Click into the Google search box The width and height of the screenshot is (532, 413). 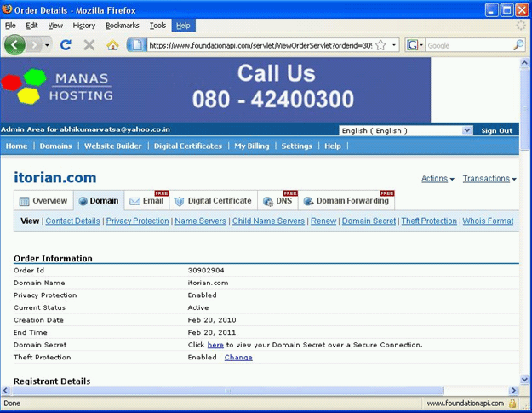click(469, 45)
